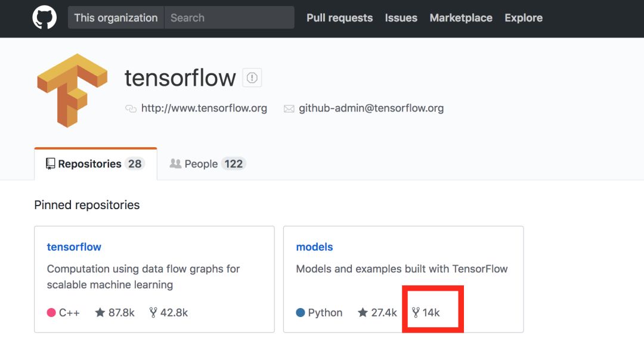The width and height of the screenshot is (644, 345).
Task: Click the C++ language color dot
Action: click(x=51, y=313)
